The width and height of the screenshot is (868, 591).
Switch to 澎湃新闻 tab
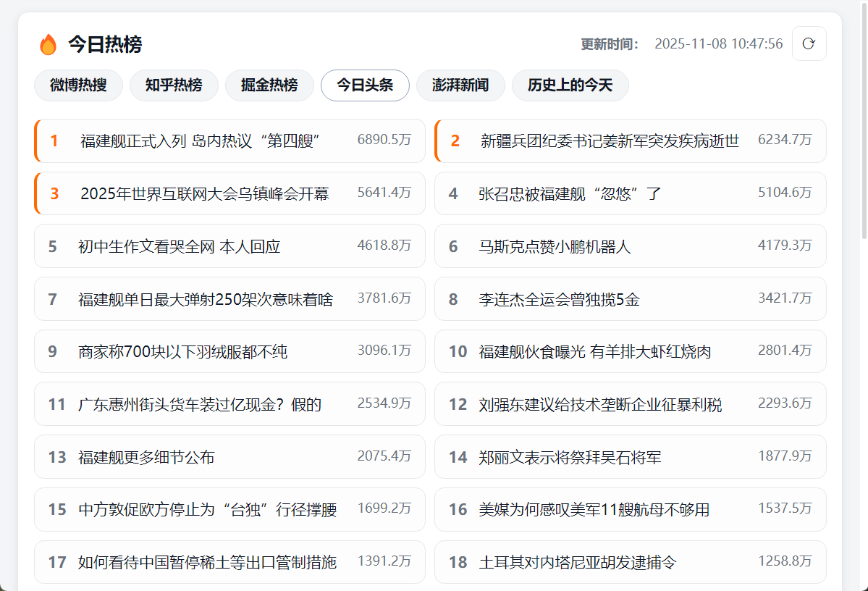pos(460,85)
